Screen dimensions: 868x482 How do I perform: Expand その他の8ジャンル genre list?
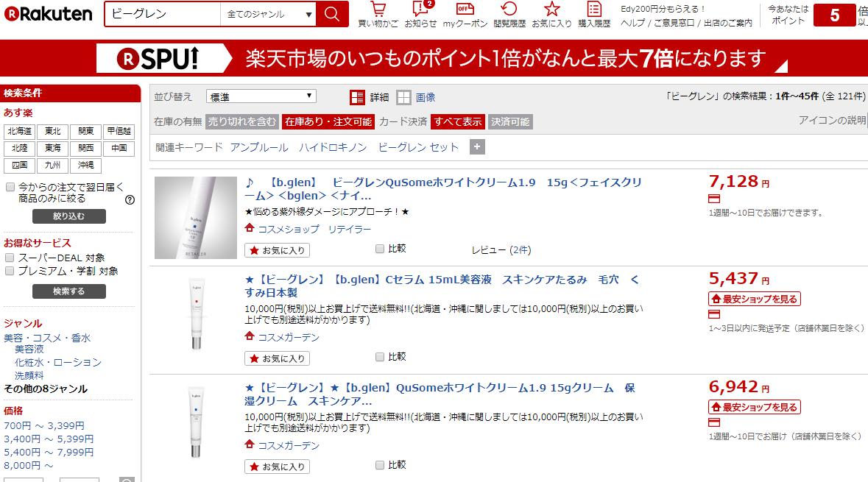click(x=46, y=389)
